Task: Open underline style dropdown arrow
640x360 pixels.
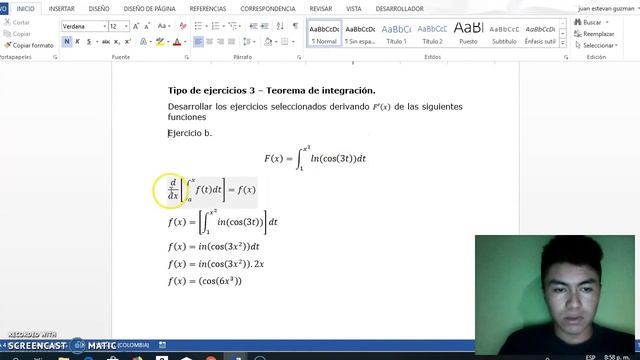Action: click(x=97, y=42)
